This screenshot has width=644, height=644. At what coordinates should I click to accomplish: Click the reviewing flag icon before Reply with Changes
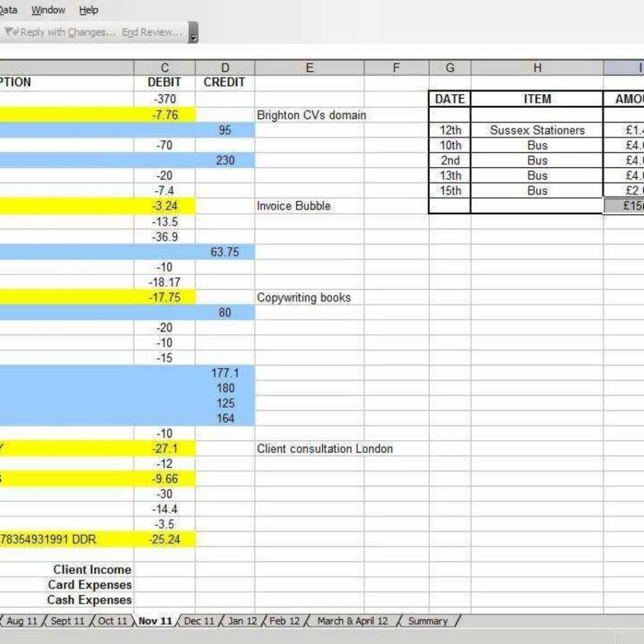point(11,31)
